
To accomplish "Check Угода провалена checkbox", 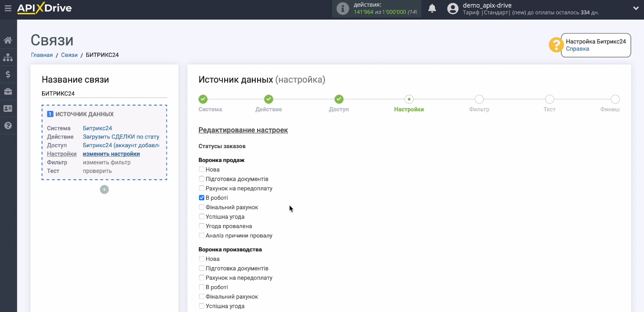I will click(202, 226).
